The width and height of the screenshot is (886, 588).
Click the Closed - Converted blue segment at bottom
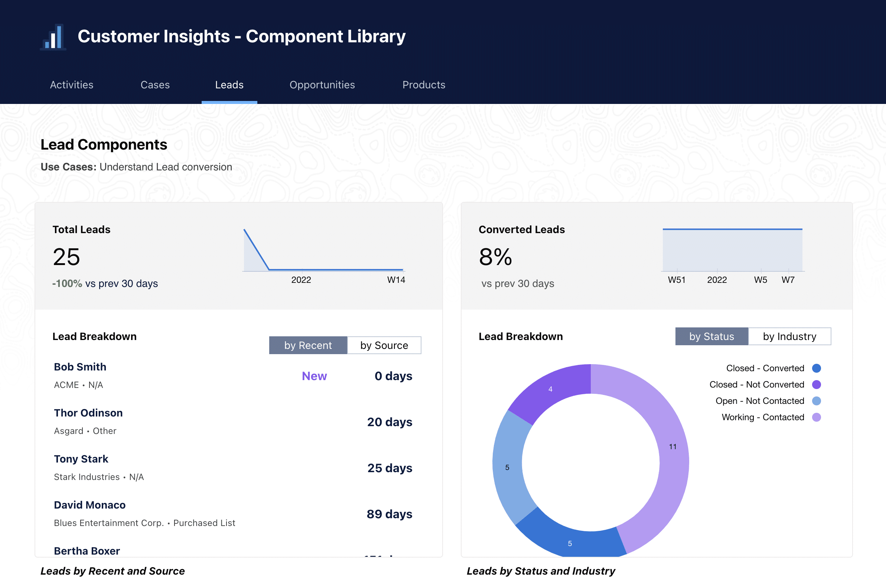[x=570, y=543]
